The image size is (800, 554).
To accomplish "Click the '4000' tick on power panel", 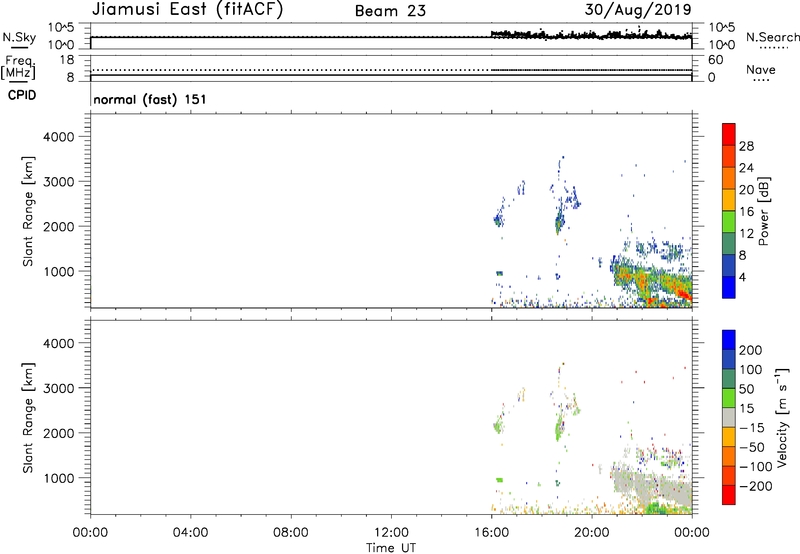I will [58, 137].
